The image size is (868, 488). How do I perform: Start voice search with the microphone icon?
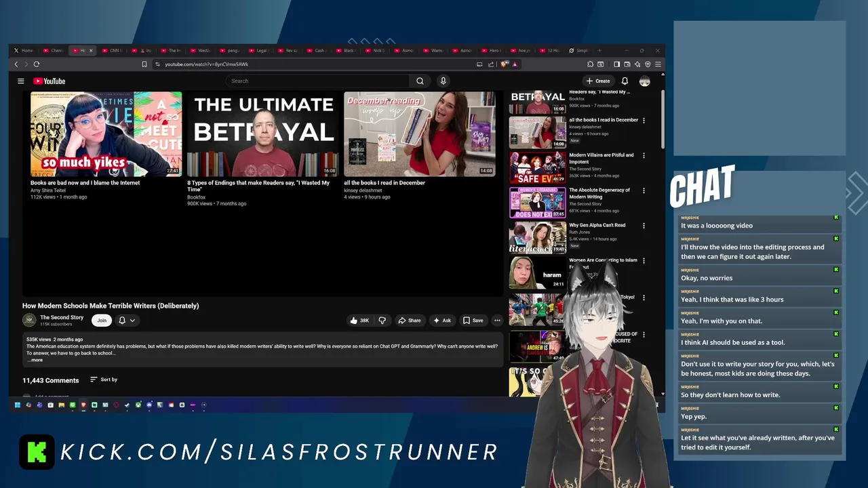[x=443, y=81]
